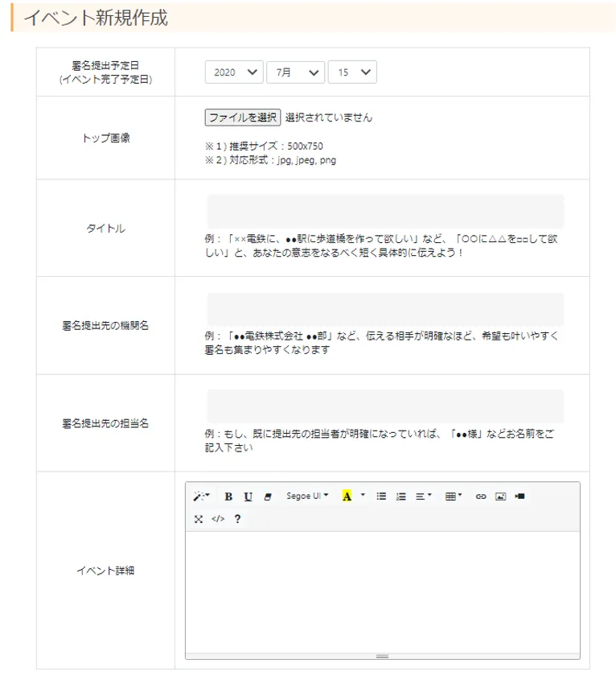The image size is (616, 676).
Task: Open the month dropdown showing 7月
Action: tap(295, 72)
